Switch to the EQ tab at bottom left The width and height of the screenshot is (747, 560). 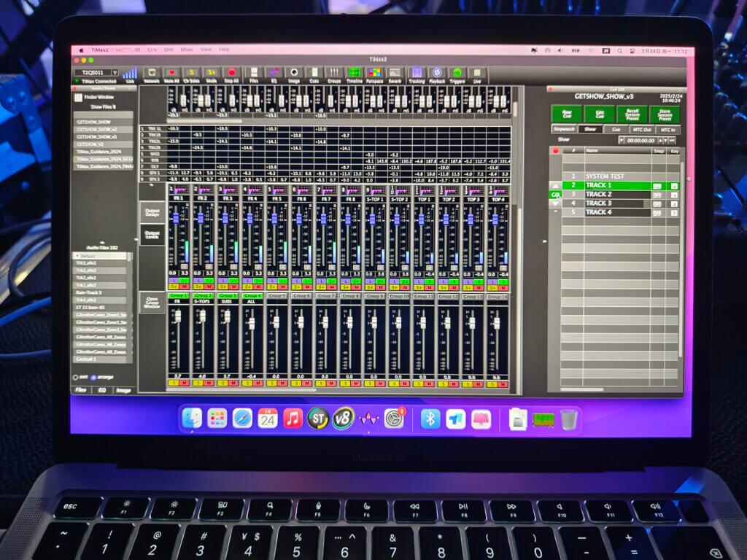coord(102,390)
